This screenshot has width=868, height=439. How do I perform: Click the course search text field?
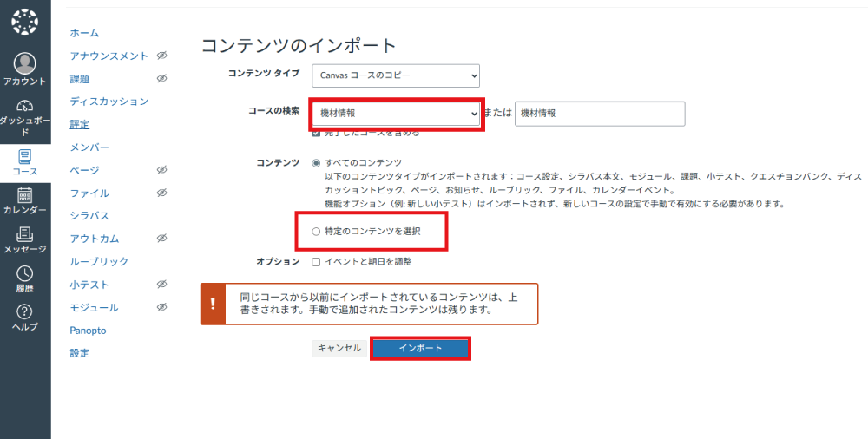point(599,114)
